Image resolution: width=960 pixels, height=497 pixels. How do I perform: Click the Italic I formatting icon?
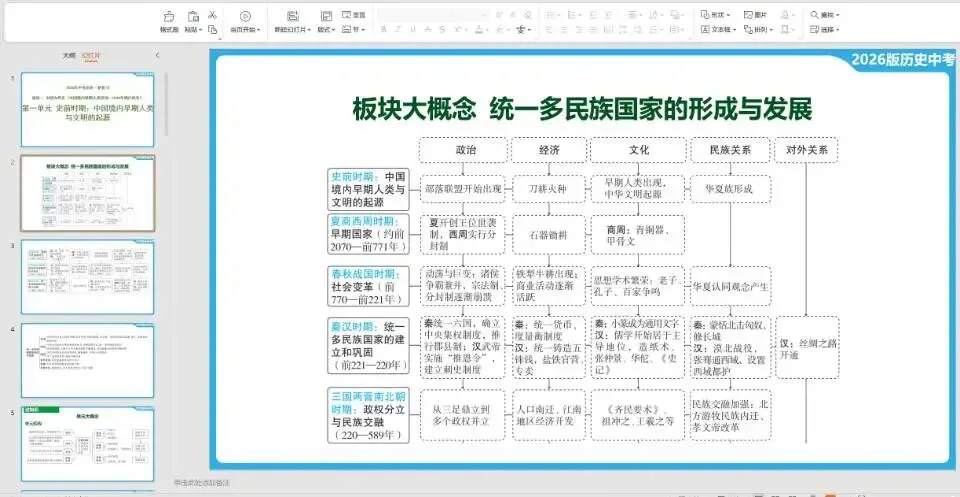(397, 29)
